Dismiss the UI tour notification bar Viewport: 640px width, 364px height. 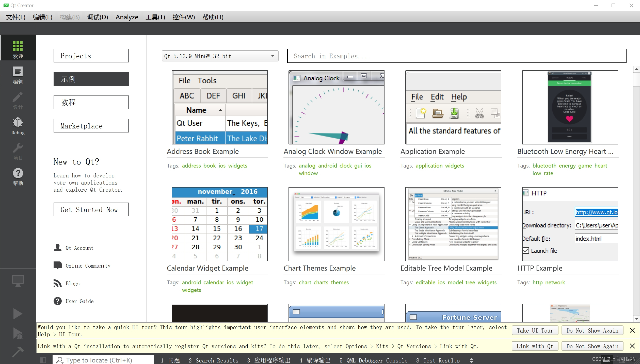click(632, 330)
